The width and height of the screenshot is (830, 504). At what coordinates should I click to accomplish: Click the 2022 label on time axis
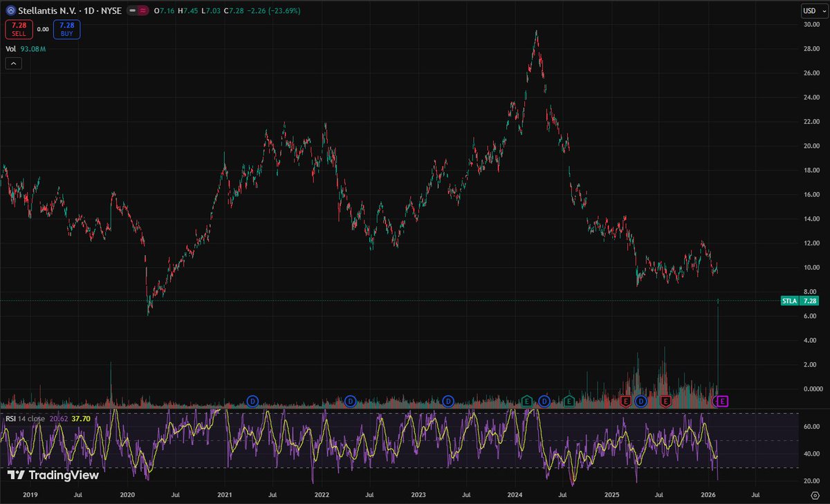[x=321, y=495]
